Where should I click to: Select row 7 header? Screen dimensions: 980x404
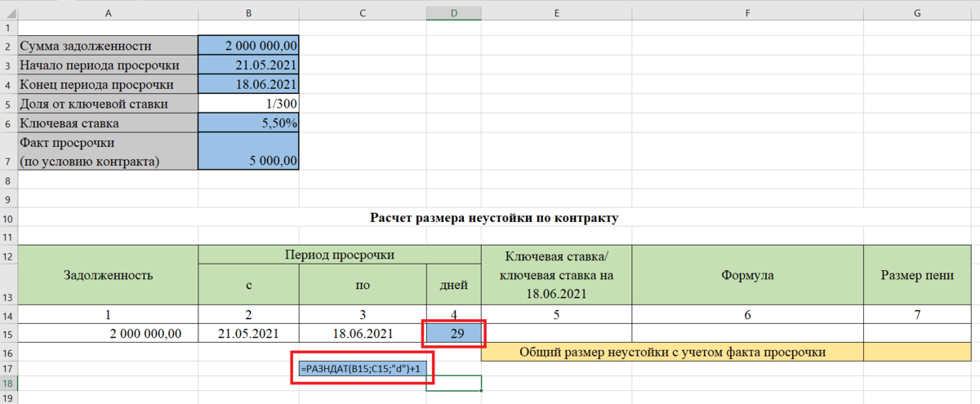pyautogui.click(x=8, y=152)
